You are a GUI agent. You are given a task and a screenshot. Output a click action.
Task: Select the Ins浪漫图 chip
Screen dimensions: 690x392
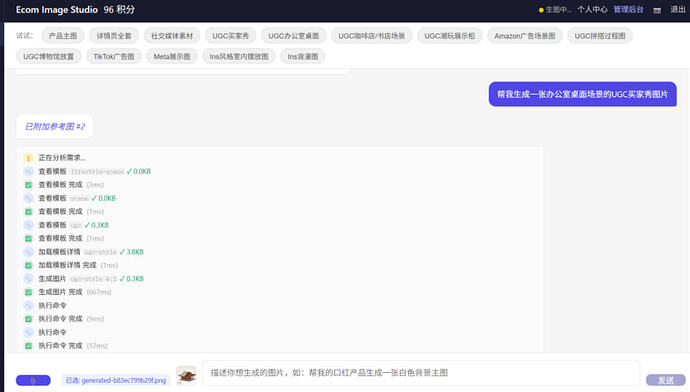click(x=303, y=57)
